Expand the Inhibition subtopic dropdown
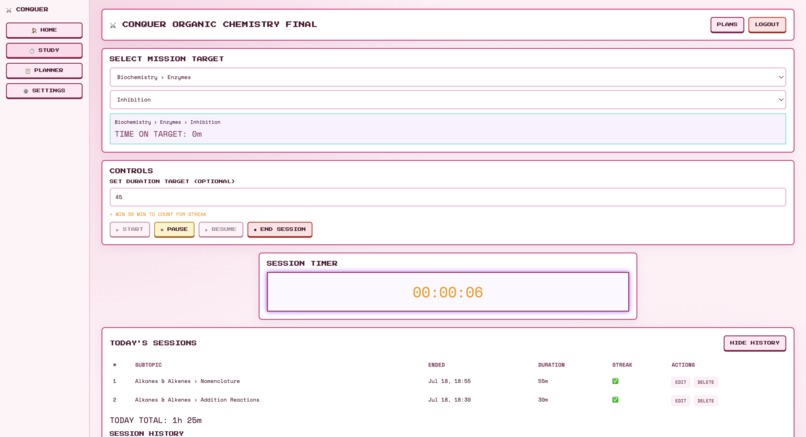The width and height of the screenshot is (806, 437). click(448, 100)
